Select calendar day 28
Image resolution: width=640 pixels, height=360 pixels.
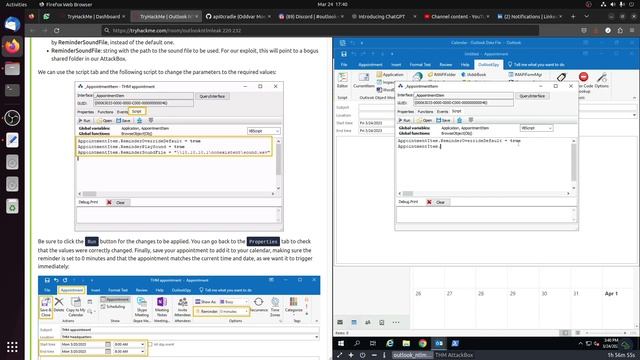pos(481,293)
